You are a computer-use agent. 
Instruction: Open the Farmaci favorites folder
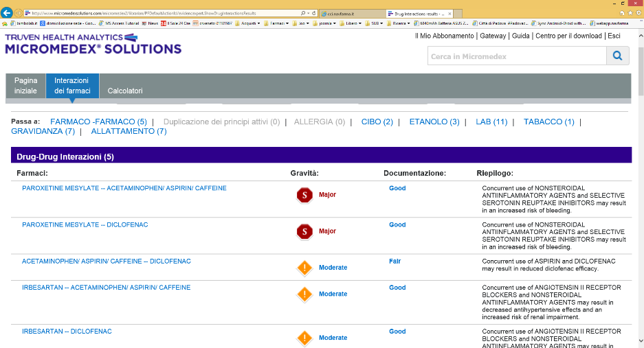[x=275, y=23]
